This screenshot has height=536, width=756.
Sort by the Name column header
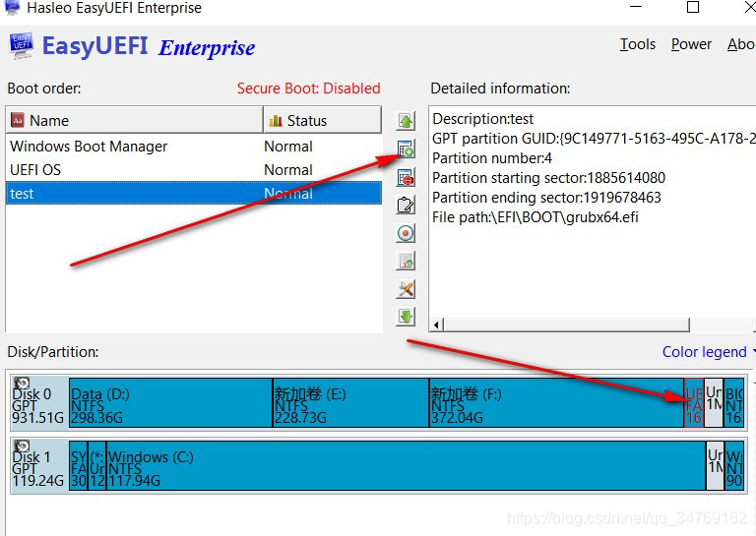pyautogui.click(x=135, y=120)
